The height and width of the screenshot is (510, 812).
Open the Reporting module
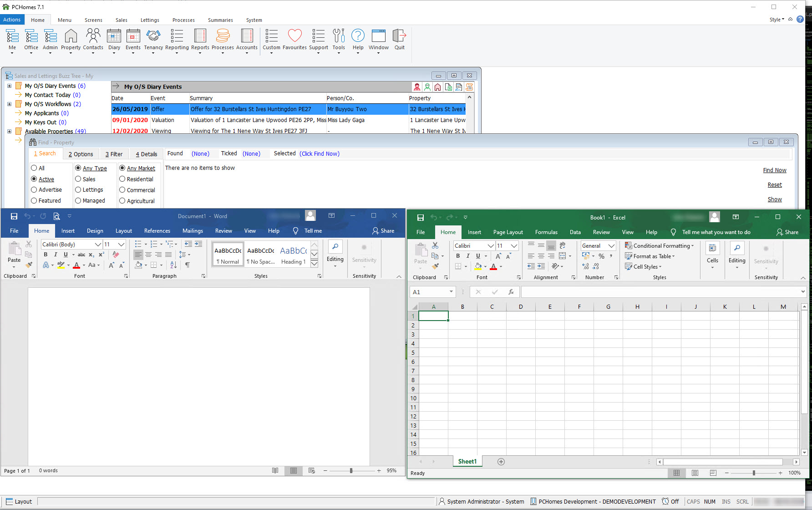click(177, 41)
